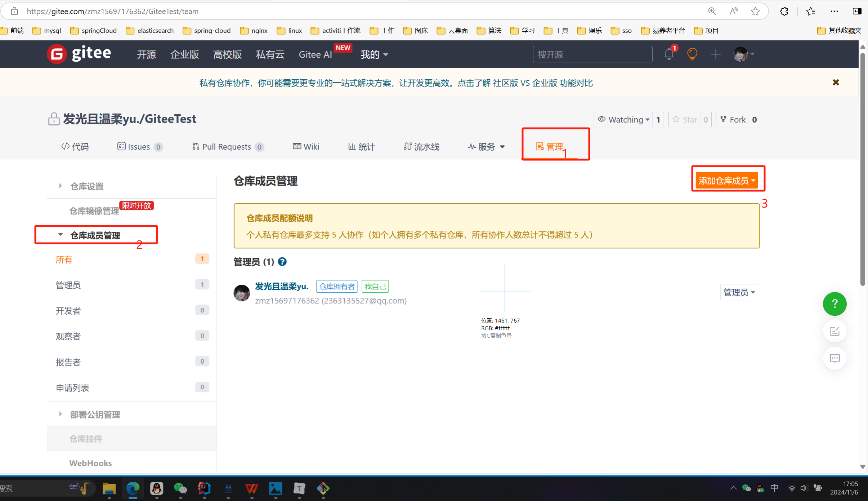Open 开源 in top navigation
Viewport: 868px width, 501px height.
[x=146, y=54]
